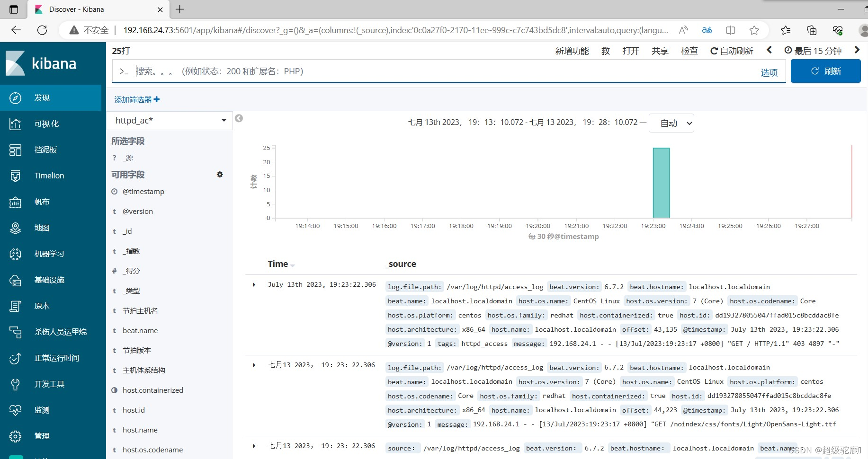Open the 基础设施 sidebar icon
Screen dimensions: 868x459
click(15, 280)
